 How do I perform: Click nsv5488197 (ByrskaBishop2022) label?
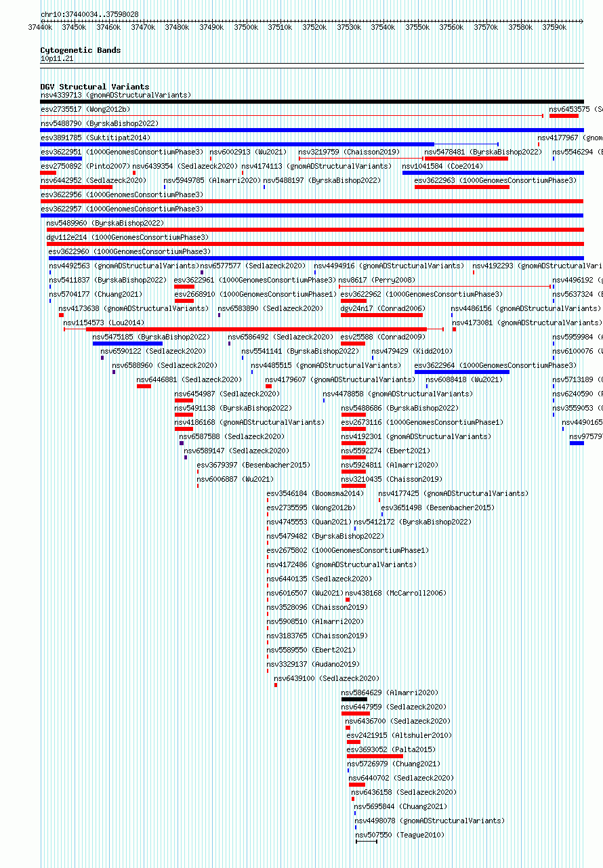(322, 180)
